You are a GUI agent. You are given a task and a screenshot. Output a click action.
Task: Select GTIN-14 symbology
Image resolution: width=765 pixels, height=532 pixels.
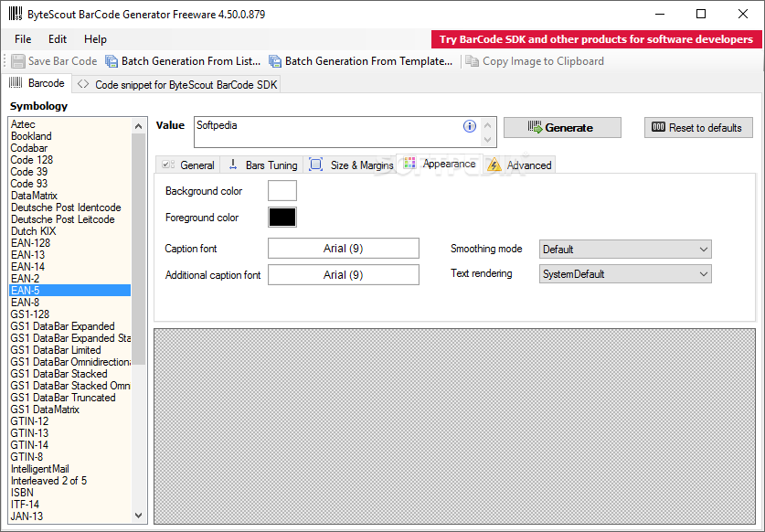[69, 444]
